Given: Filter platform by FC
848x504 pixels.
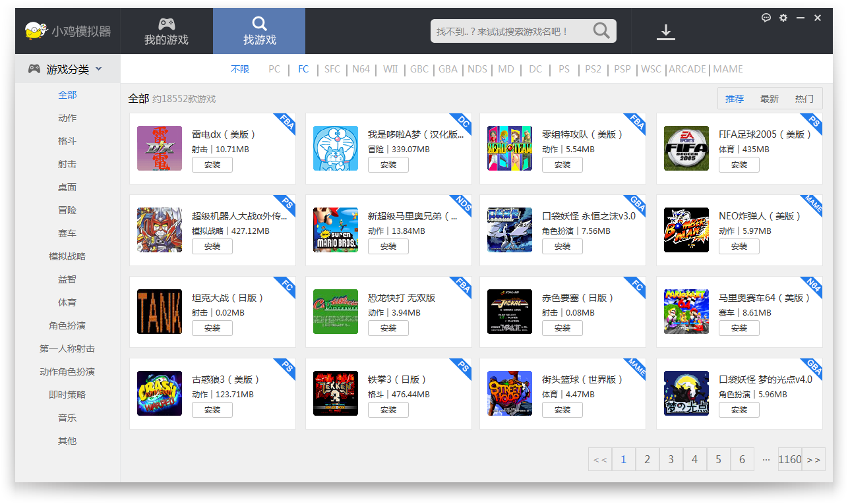Looking at the screenshot, I should pos(303,69).
